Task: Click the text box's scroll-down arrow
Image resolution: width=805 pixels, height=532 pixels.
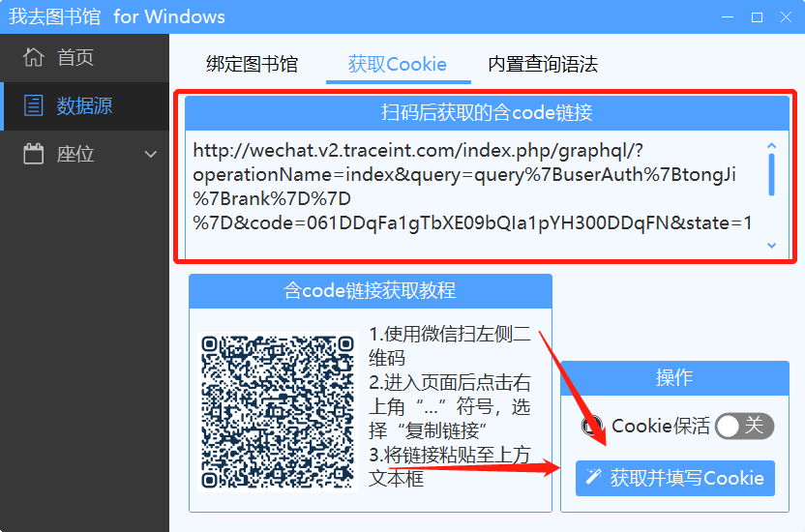Action: tap(771, 246)
